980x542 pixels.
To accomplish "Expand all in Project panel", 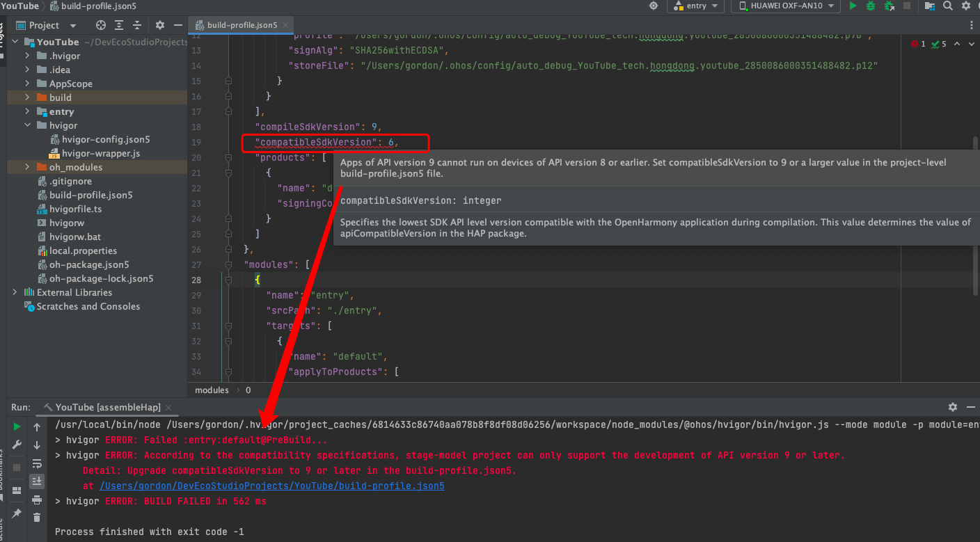I will click(x=119, y=25).
